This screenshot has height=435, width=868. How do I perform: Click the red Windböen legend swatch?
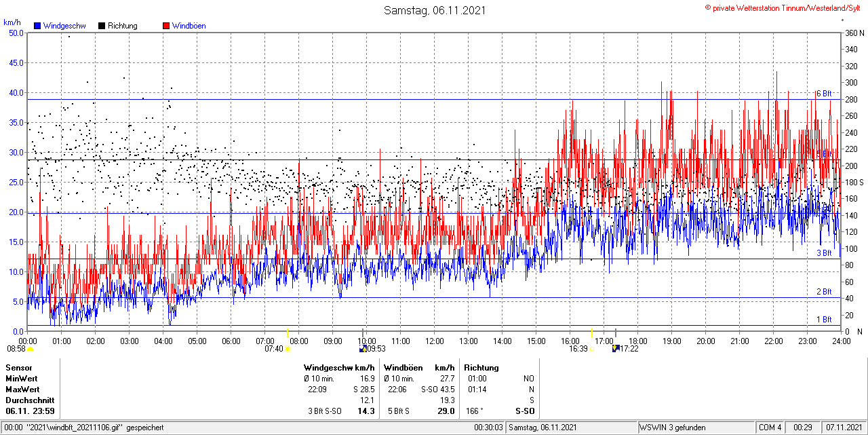point(166,26)
